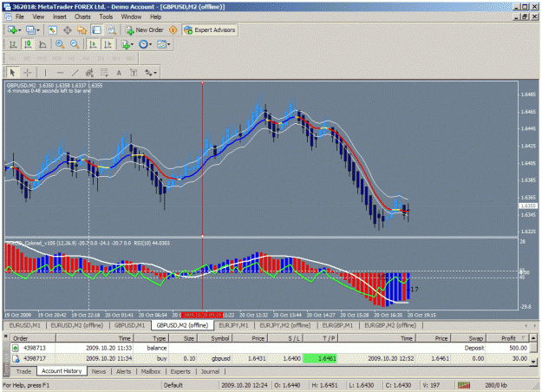Open the Tools menu
Viewport: 542px width, 392px height.
(106, 16)
